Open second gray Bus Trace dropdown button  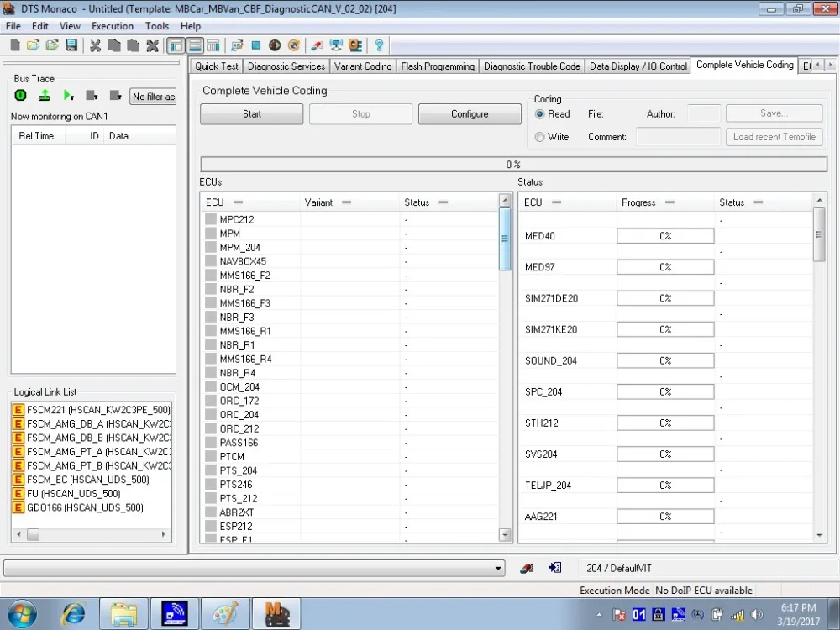[x=115, y=96]
